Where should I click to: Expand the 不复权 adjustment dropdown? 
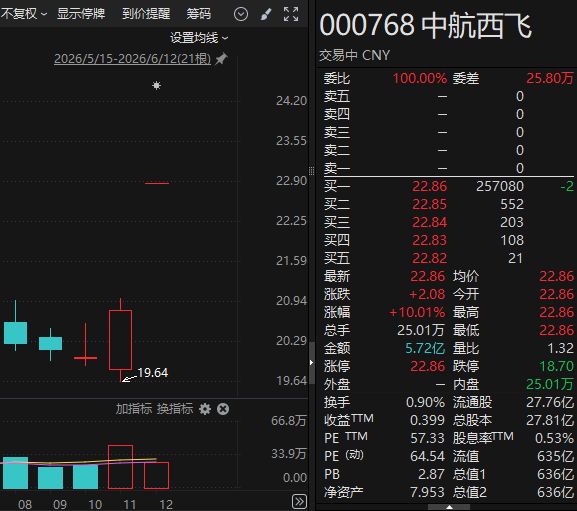click(24, 14)
